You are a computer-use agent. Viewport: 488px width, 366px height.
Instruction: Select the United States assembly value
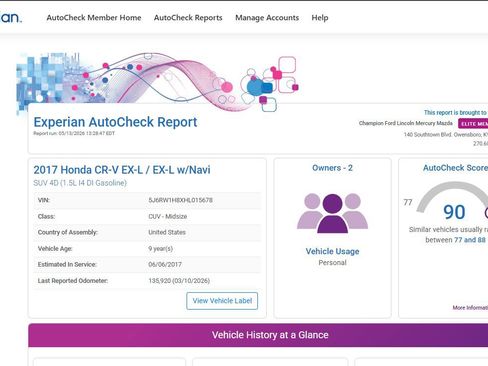coord(167,232)
